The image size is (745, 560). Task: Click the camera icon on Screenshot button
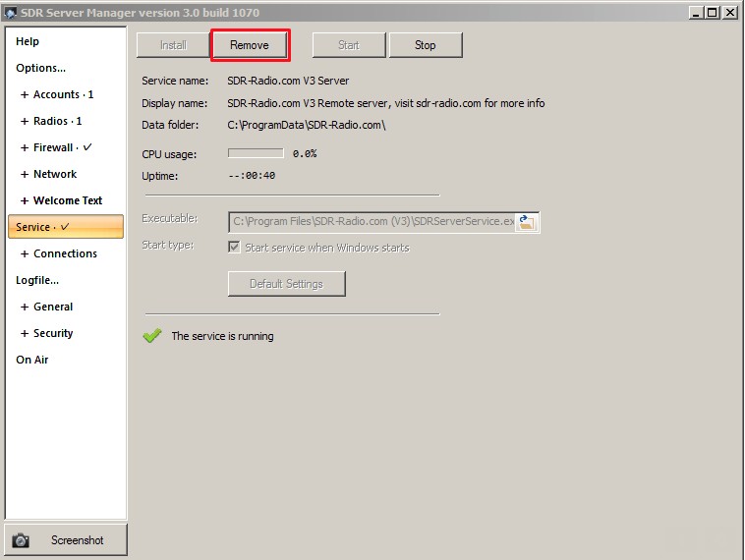pyautogui.click(x=21, y=540)
